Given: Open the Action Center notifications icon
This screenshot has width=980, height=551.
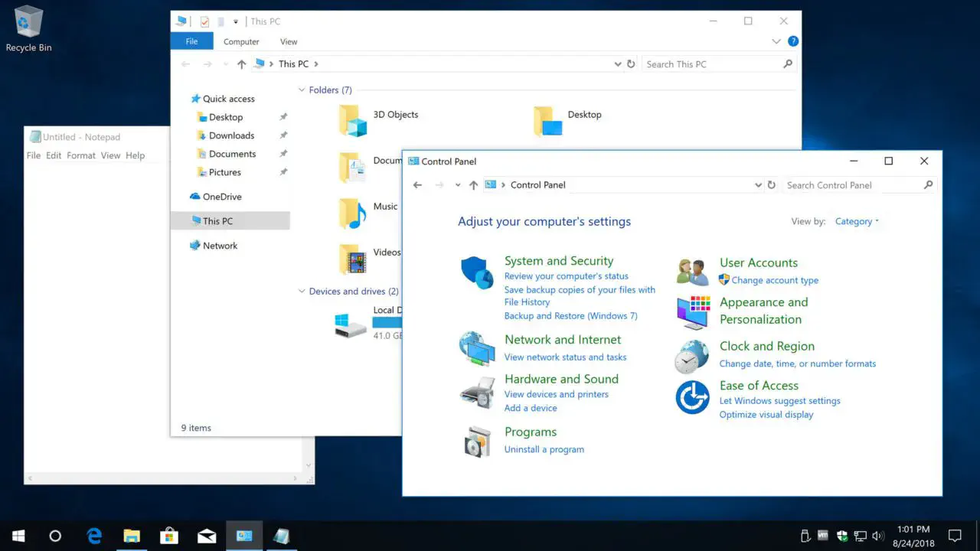Looking at the screenshot, I should (x=955, y=536).
